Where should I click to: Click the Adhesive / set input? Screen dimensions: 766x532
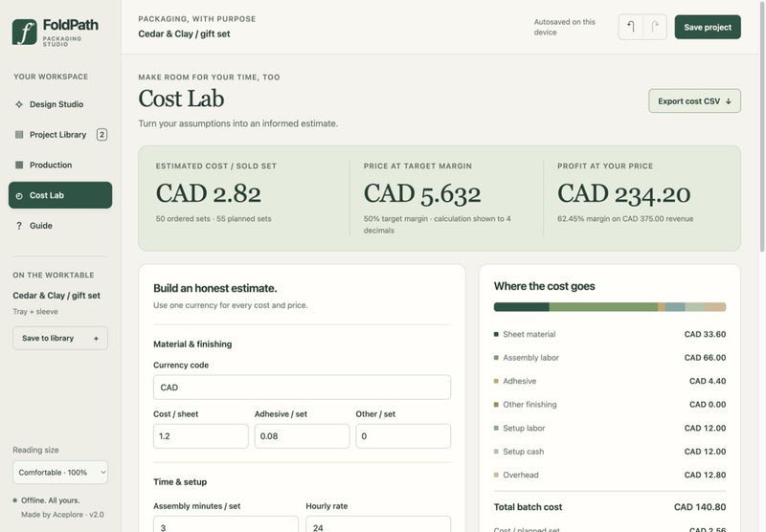302,436
